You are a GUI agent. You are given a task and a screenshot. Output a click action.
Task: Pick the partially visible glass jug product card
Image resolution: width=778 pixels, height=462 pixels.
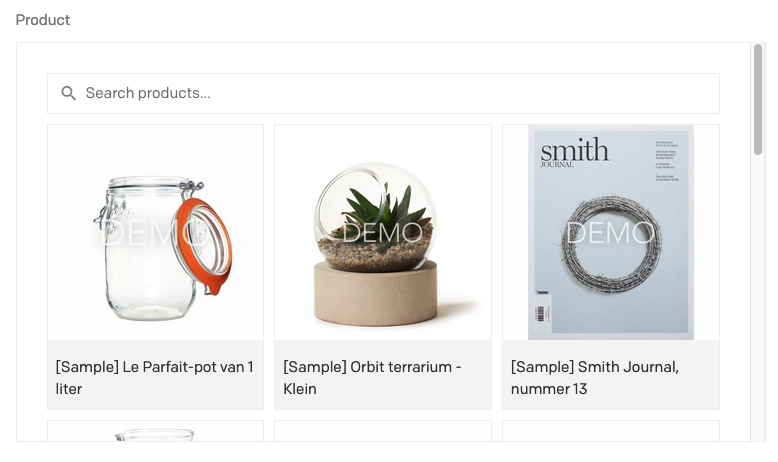(155, 431)
